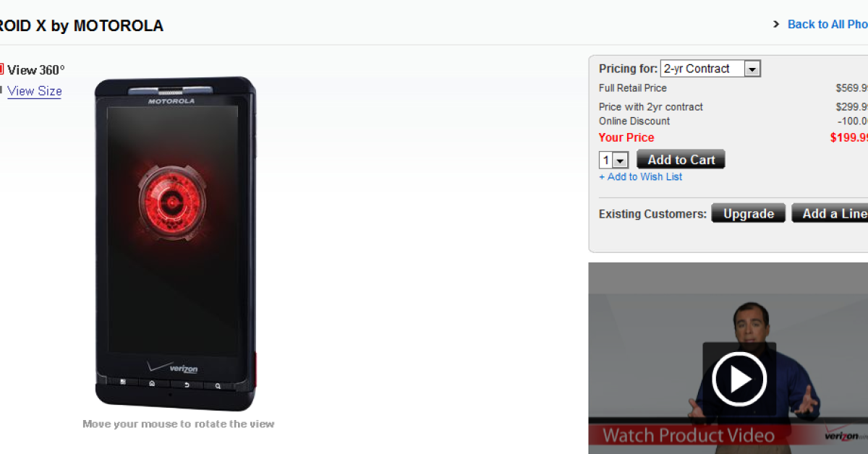Click the Upgrade button for existing customers
Image resolution: width=868 pixels, height=454 pixels.
(x=749, y=213)
